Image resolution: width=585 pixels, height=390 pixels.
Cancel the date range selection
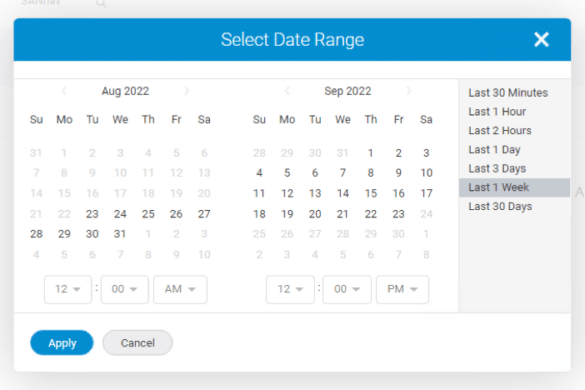click(138, 343)
